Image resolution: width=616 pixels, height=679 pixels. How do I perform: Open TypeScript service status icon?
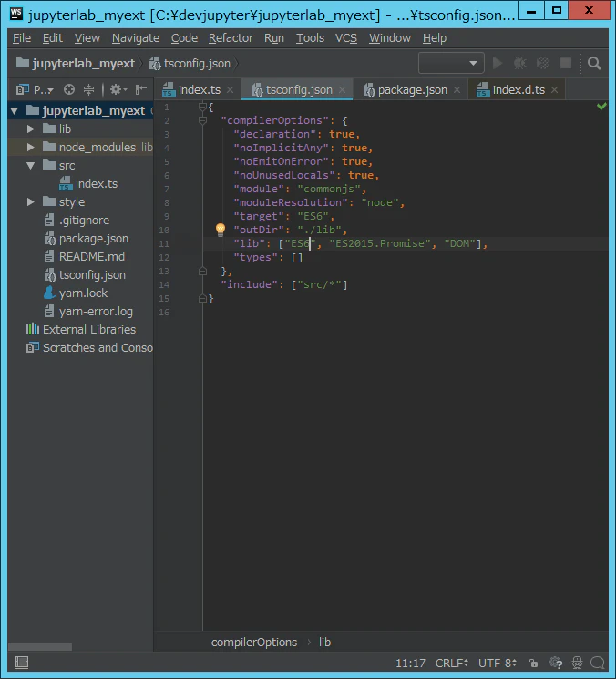point(555,663)
